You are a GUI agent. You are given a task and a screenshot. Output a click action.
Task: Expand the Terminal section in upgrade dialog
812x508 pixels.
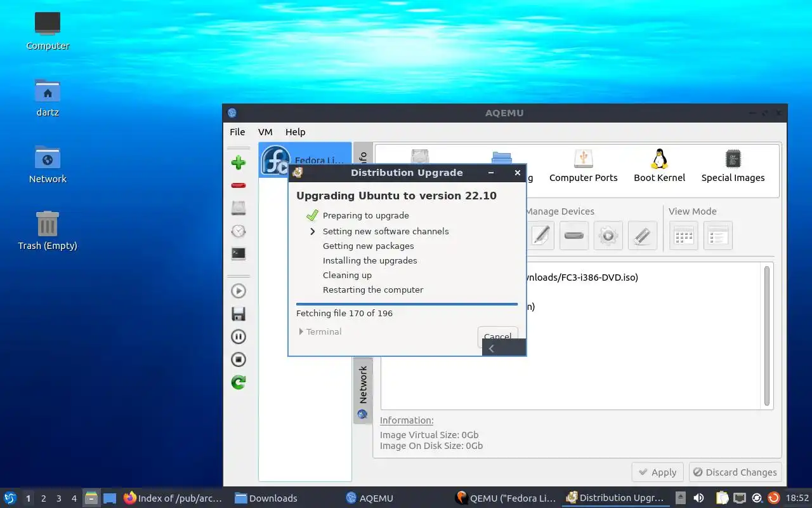click(x=320, y=331)
